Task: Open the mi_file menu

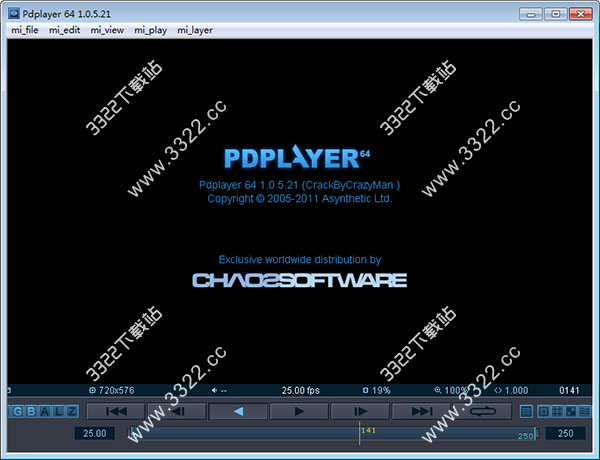Action: [x=25, y=30]
